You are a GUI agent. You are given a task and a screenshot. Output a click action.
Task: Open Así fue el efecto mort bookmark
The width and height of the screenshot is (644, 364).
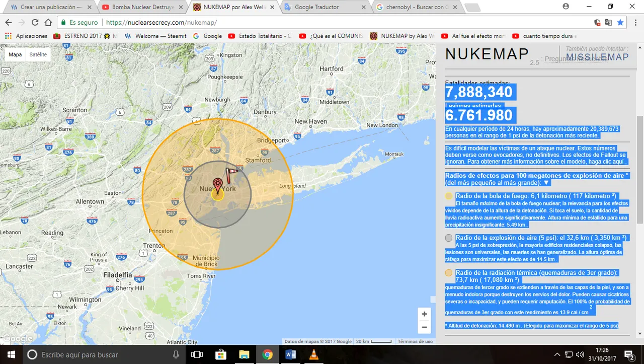pos(473,36)
